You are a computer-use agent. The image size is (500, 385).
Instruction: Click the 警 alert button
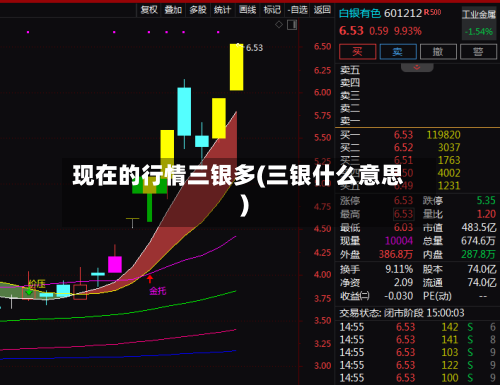click(x=478, y=52)
